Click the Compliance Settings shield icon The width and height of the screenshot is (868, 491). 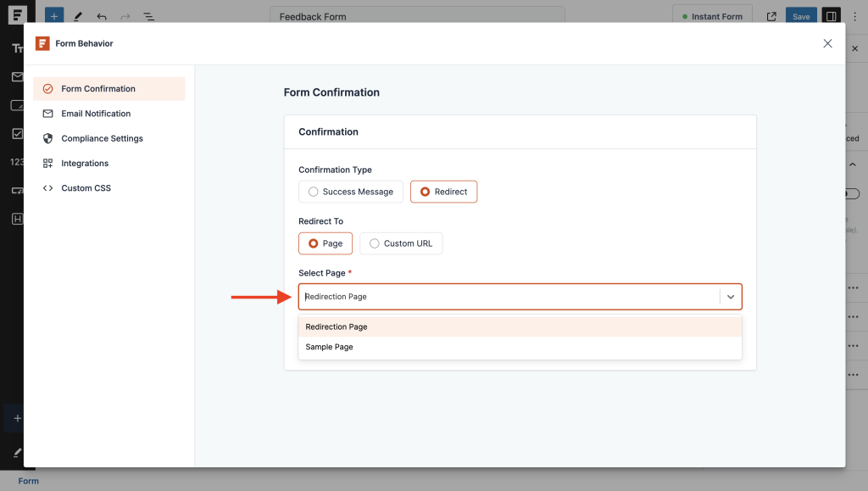pos(48,138)
